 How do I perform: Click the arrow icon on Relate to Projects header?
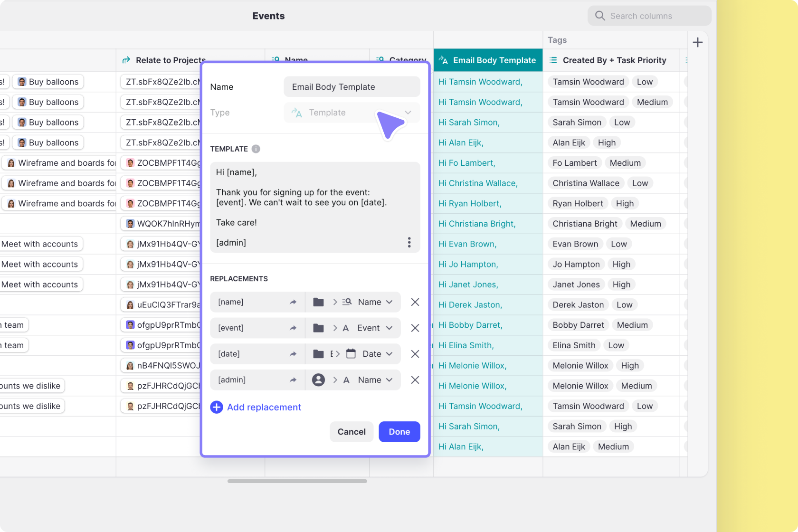(x=125, y=60)
